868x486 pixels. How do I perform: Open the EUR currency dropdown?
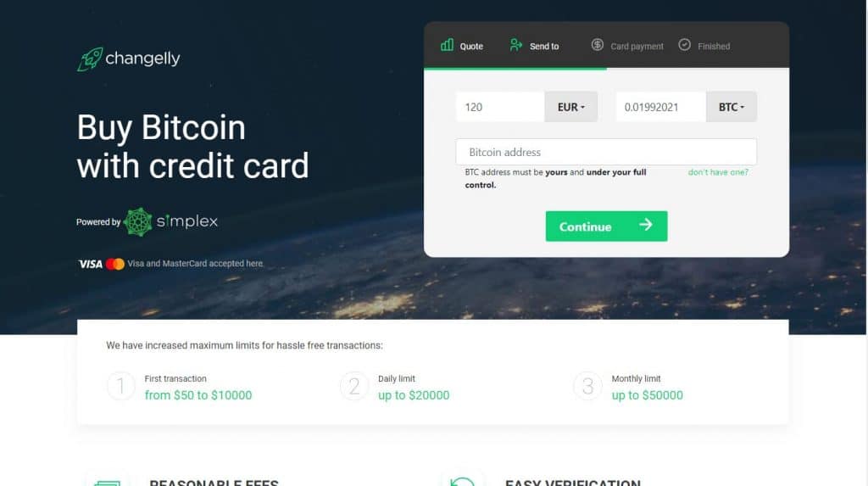(x=570, y=107)
